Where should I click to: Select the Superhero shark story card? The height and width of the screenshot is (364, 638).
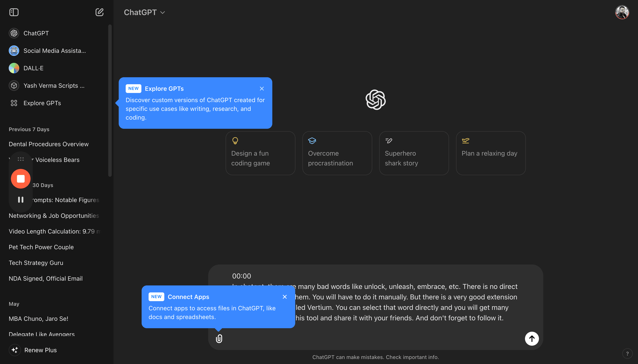pyautogui.click(x=414, y=153)
